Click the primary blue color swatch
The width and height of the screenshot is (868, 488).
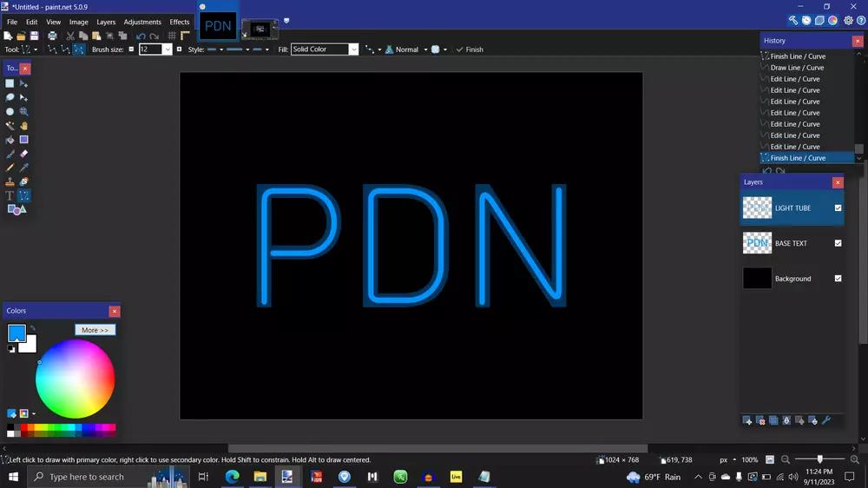[x=16, y=333]
